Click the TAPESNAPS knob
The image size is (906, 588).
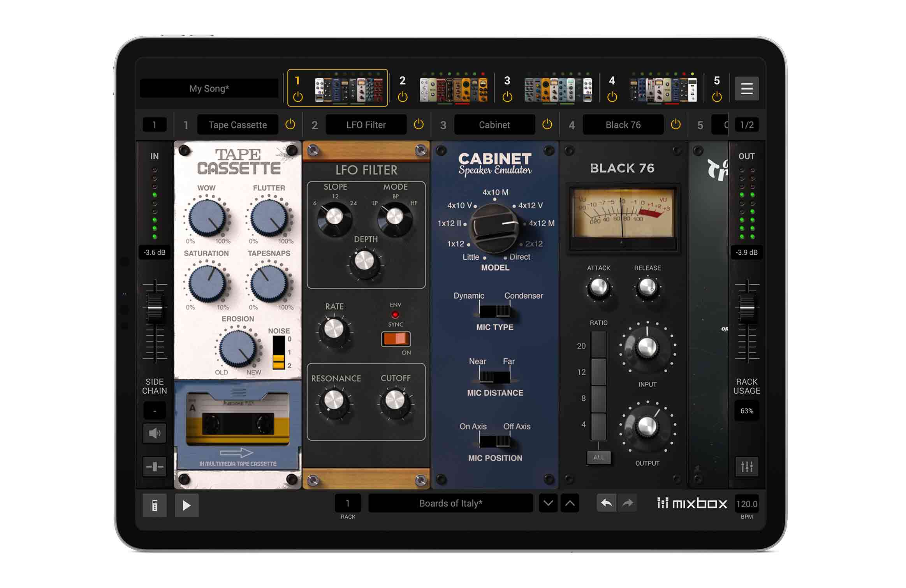[269, 283]
